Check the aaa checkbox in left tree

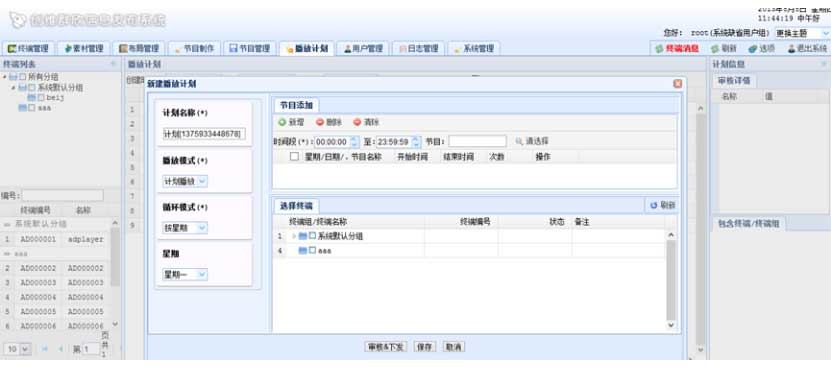31,108
